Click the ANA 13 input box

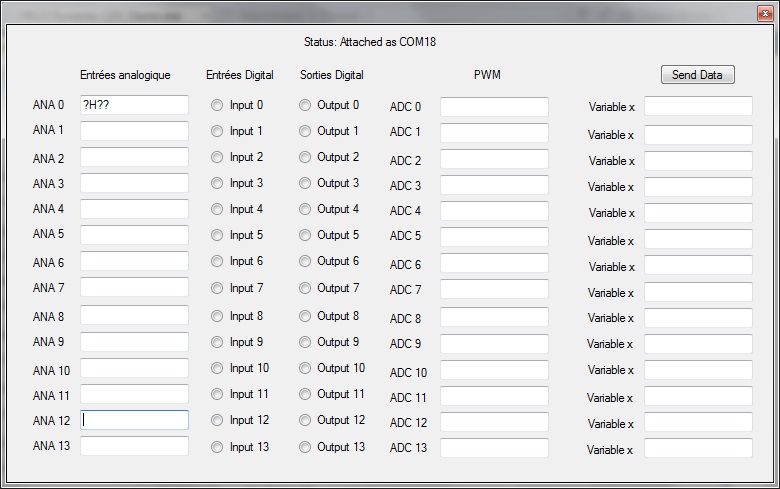click(134, 446)
